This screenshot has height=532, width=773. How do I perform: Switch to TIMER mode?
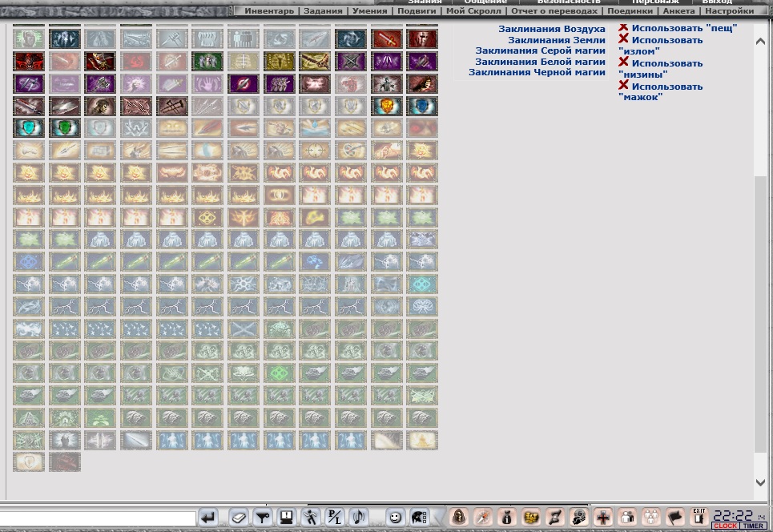tap(753, 526)
